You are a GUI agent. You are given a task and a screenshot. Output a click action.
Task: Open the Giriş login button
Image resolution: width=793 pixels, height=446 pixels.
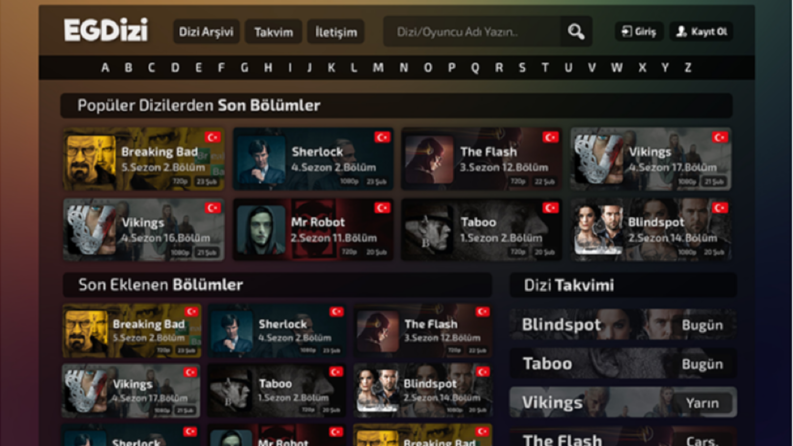pos(639,31)
